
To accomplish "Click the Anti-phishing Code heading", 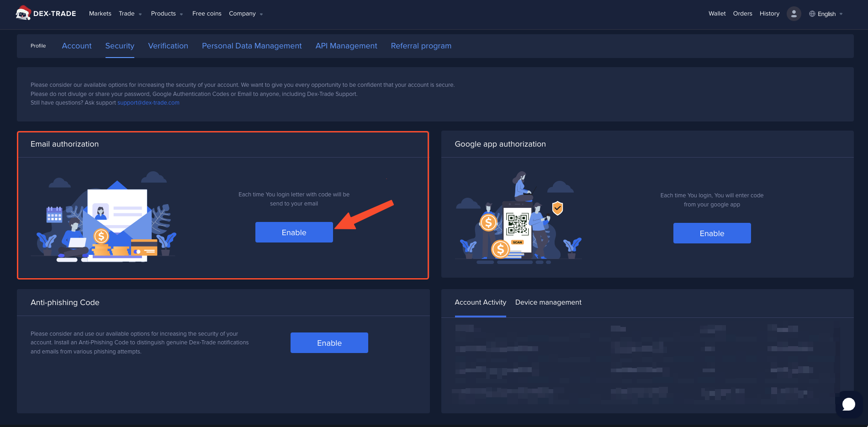I will pos(65,302).
